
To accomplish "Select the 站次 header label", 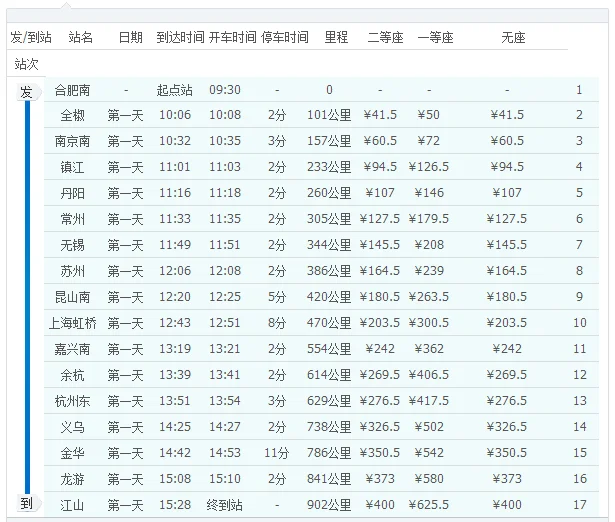I will [x=26, y=64].
